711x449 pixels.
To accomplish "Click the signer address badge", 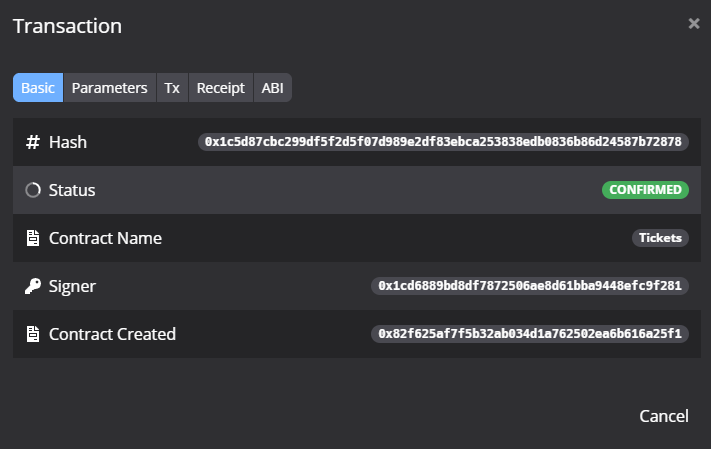I will pyautogui.click(x=529, y=286).
